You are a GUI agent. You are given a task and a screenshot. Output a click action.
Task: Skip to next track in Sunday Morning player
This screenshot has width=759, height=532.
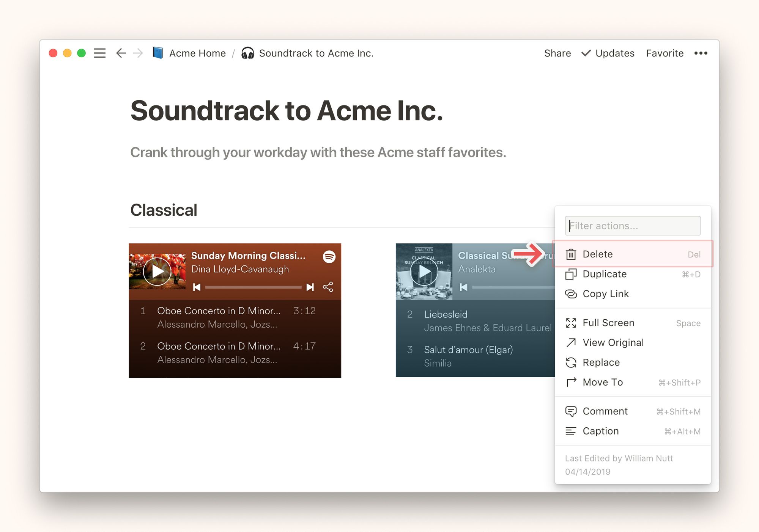click(310, 287)
